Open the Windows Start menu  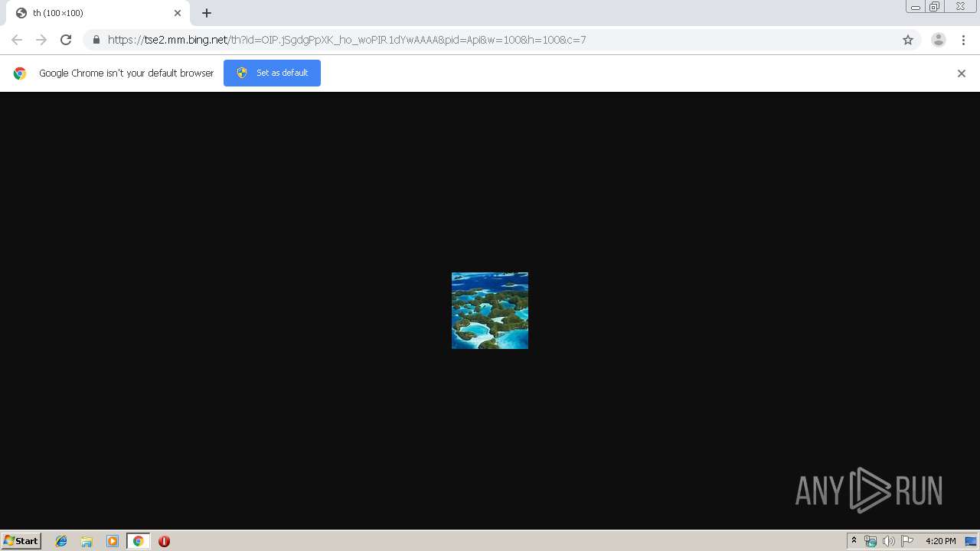[21, 541]
